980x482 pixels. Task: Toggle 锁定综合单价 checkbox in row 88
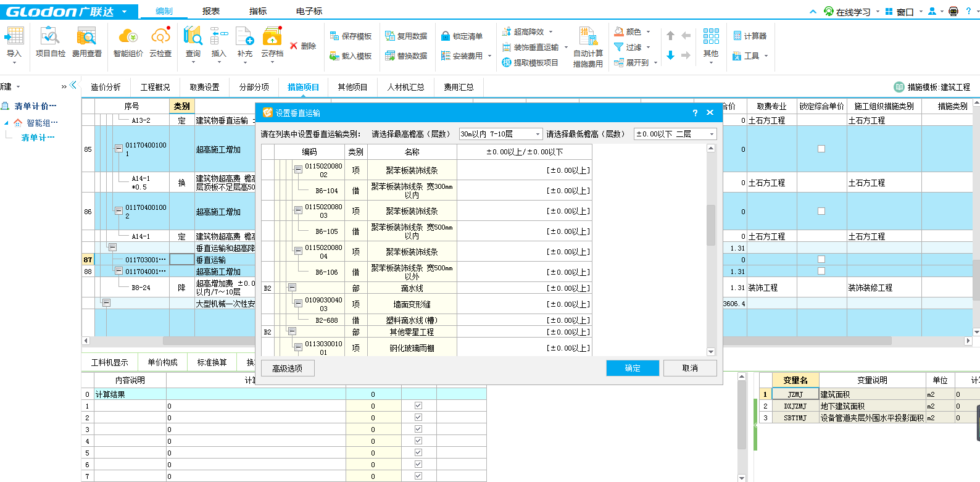(x=821, y=271)
